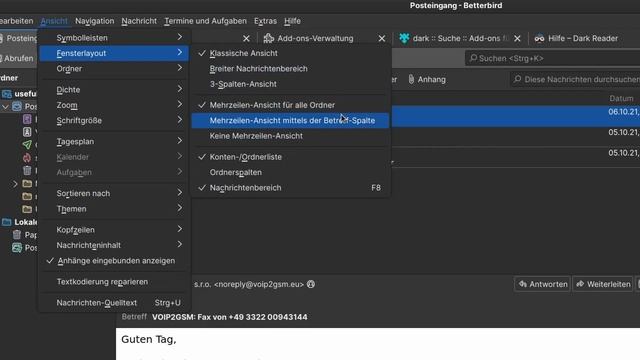The image size is (640, 360).
Task: Toggle Anhänge eingebunden anzeigen
Action: tap(114, 260)
